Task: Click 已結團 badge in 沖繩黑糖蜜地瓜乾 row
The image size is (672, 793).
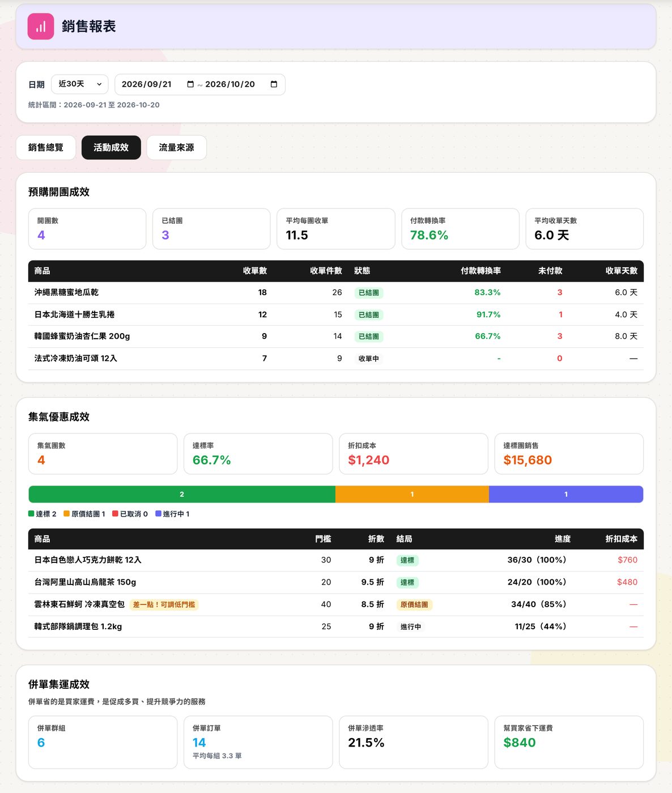Action: coord(369,293)
